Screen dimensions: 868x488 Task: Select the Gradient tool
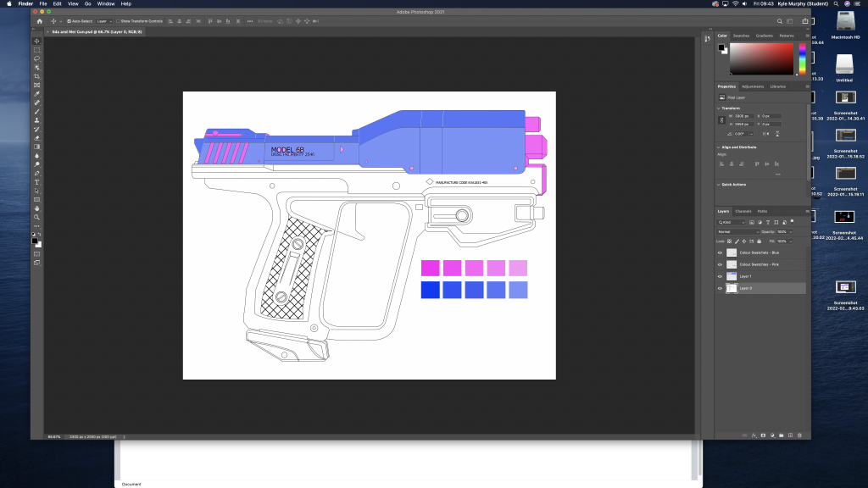[x=37, y=147]
